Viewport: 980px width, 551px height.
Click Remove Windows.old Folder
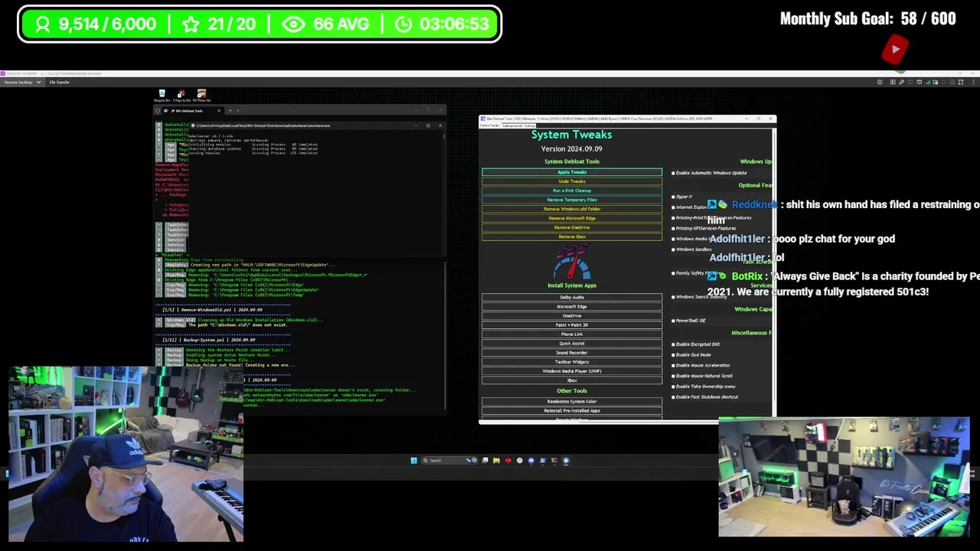(572, 209)
